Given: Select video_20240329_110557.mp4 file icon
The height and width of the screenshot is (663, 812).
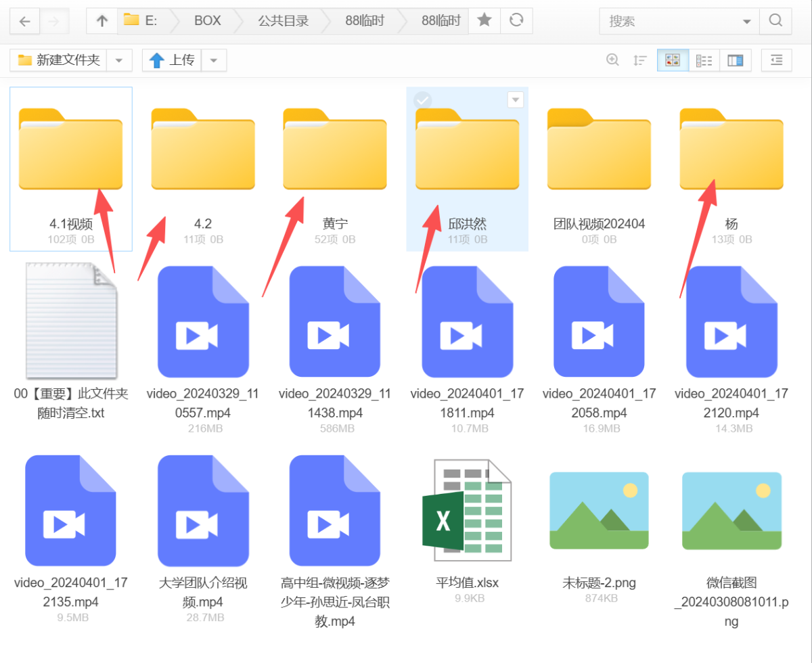Looking at the screenshot, I should click(203, 321).
